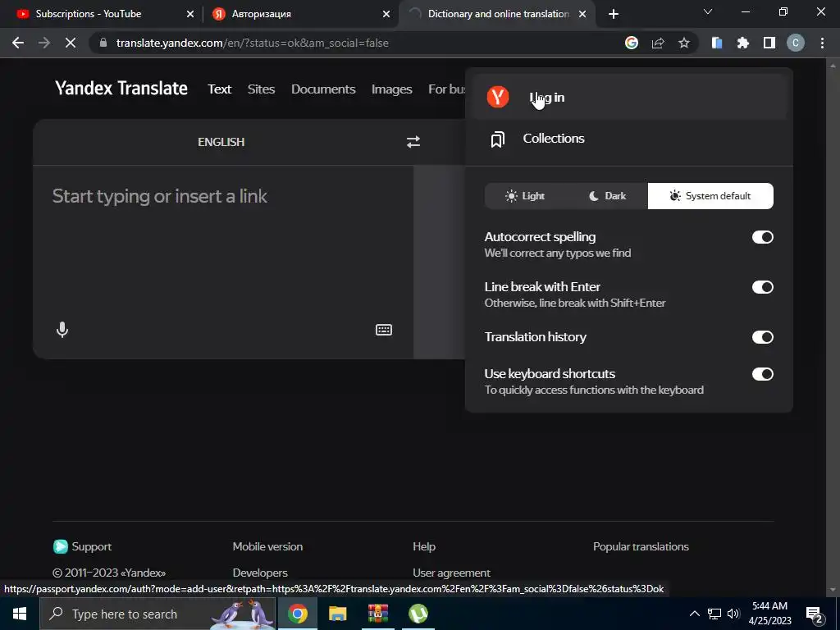Open Chrome from the taskbar
Screen dimensions: 840x630
click(297, 614)
